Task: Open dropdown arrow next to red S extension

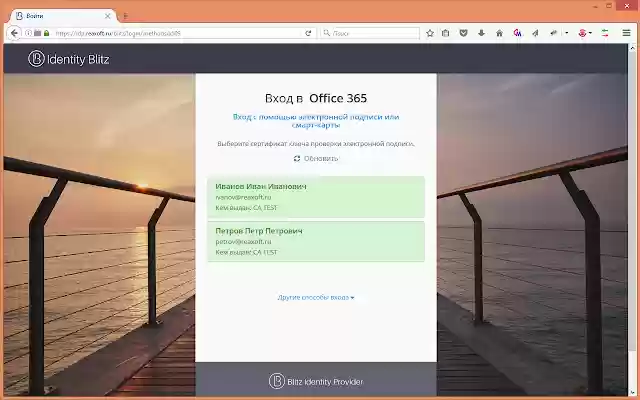Action: pyautogui.click(x=590, y=33)
